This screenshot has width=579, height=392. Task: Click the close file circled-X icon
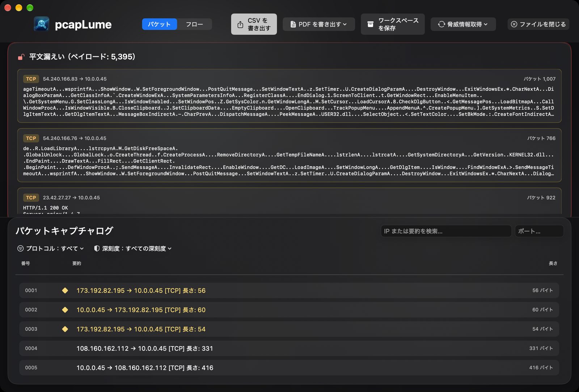point(514,24)
